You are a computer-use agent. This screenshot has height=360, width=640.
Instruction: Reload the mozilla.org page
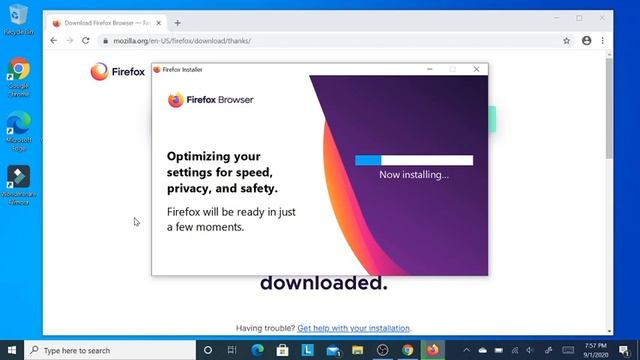pos(86,40)
